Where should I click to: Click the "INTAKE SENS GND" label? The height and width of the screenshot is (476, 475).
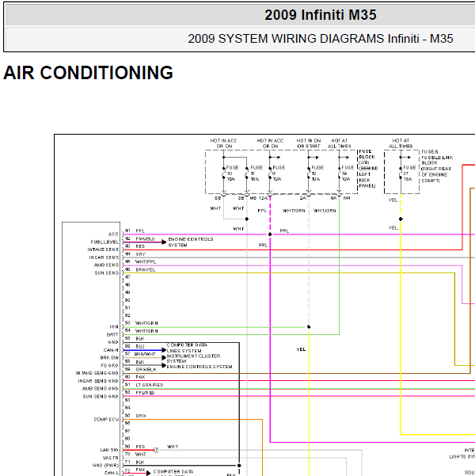click(x=97, y=373)
